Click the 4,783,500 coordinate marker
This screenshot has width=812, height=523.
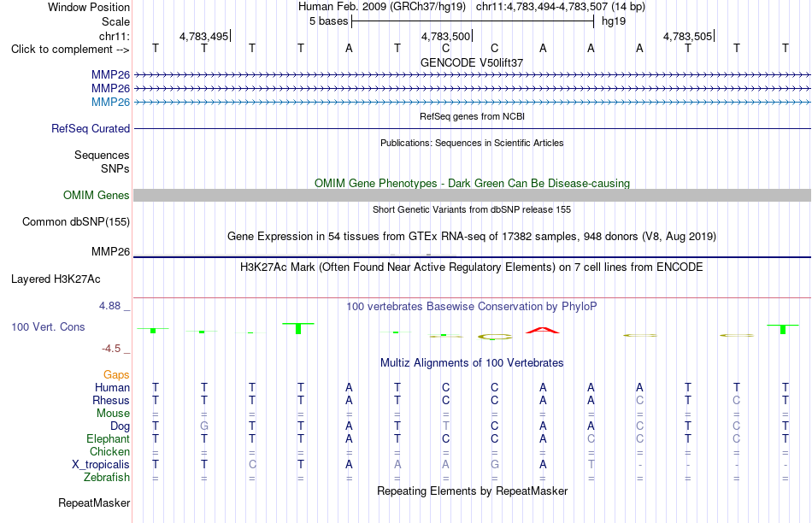tap(446, 36)
